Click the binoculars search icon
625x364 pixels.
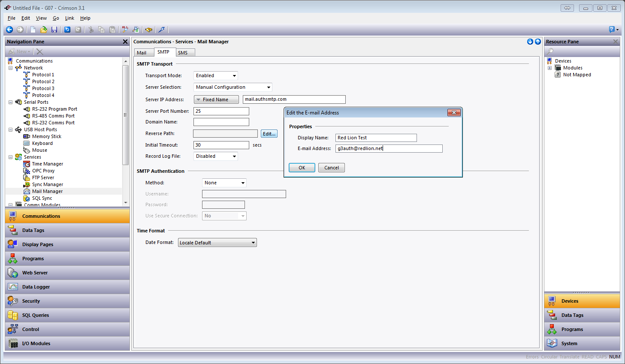click(x=149, y=30)
